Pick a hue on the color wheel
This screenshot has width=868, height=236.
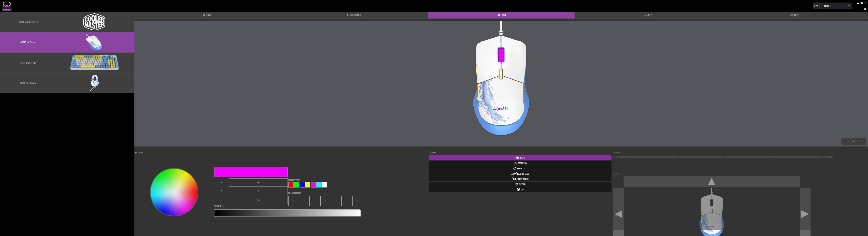[174, 192]
